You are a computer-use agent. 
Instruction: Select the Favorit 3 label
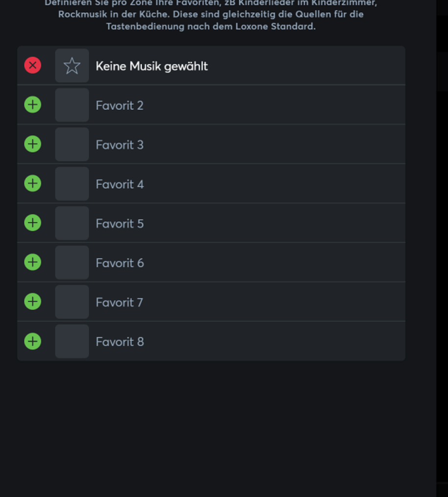click(120, 145)
